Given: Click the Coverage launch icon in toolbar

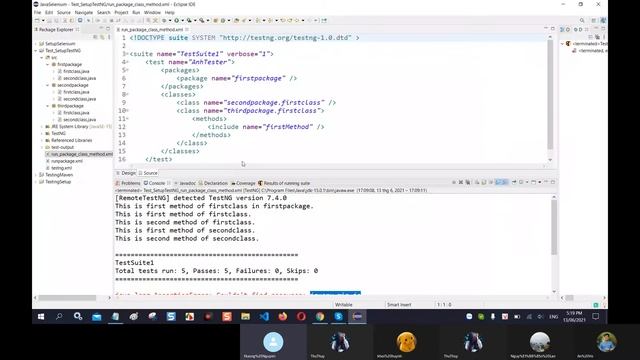Looking at the screenshot, I should [x=189, y=20].
